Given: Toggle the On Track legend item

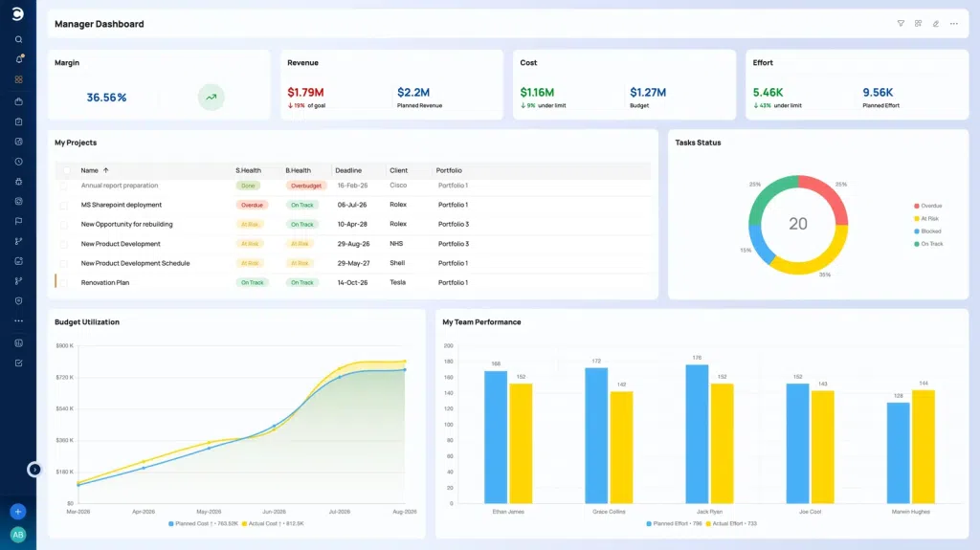Looking at the screenshot, I should (x=928, y=244).
